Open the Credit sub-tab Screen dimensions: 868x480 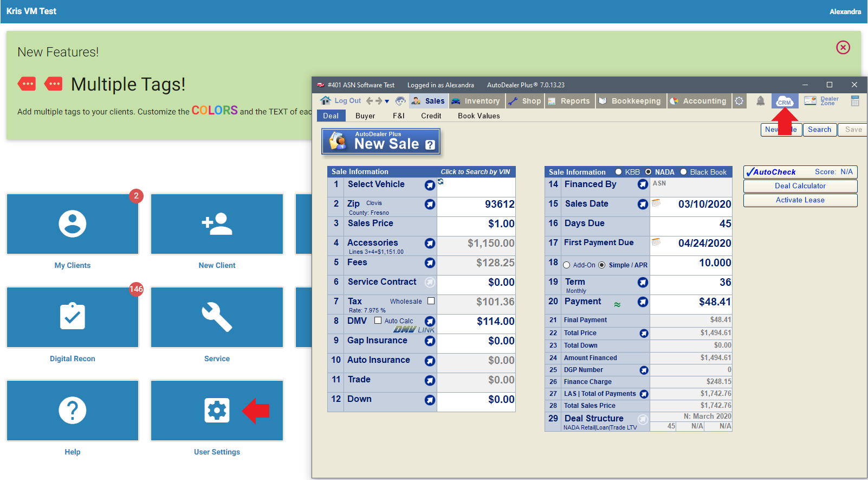point(431,116)
